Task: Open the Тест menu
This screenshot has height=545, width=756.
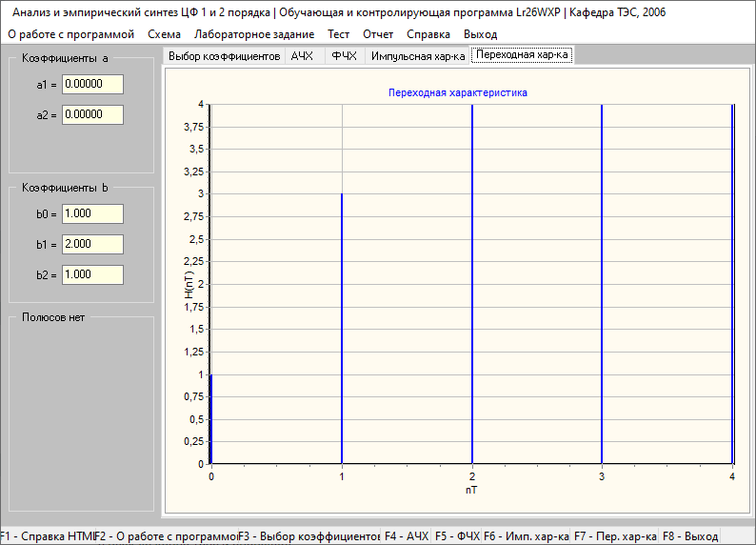Action: coord(338,34)
